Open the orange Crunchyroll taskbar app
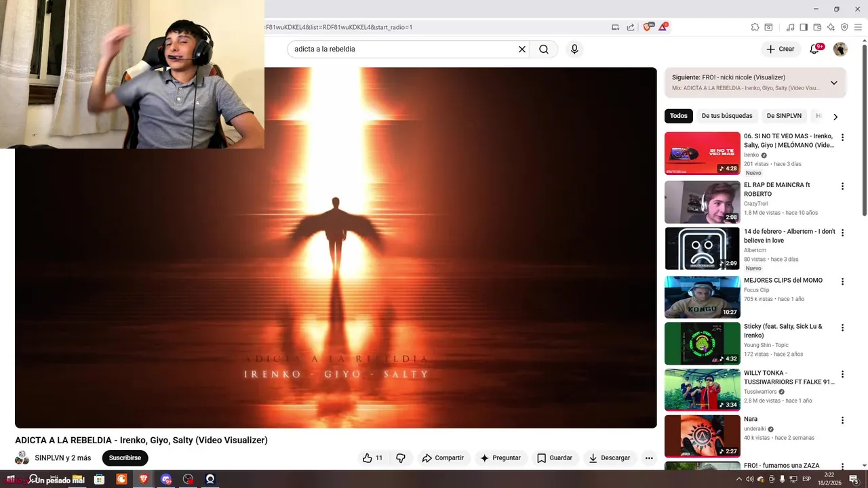This screenshot has width=868, height=488. click(121, 479)
